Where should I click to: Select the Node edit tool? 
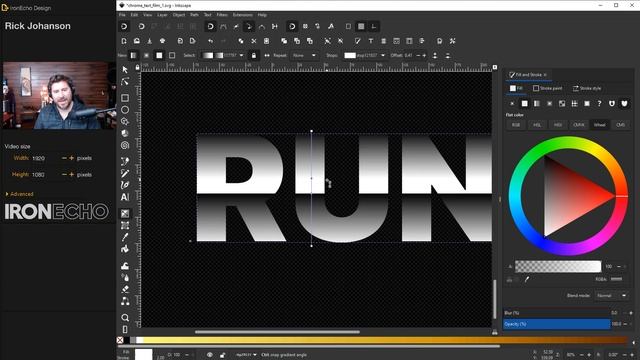[x=125, y=82]
